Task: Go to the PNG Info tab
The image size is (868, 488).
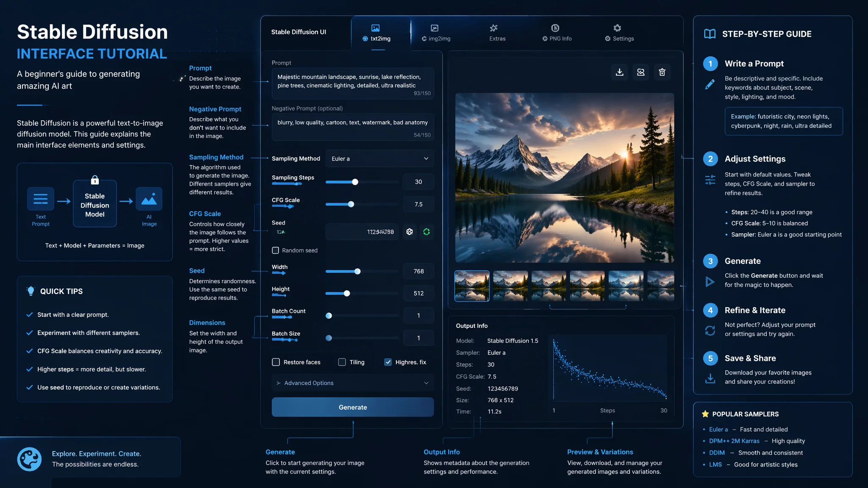Action: pyautogui.click(x=557, y=34)
